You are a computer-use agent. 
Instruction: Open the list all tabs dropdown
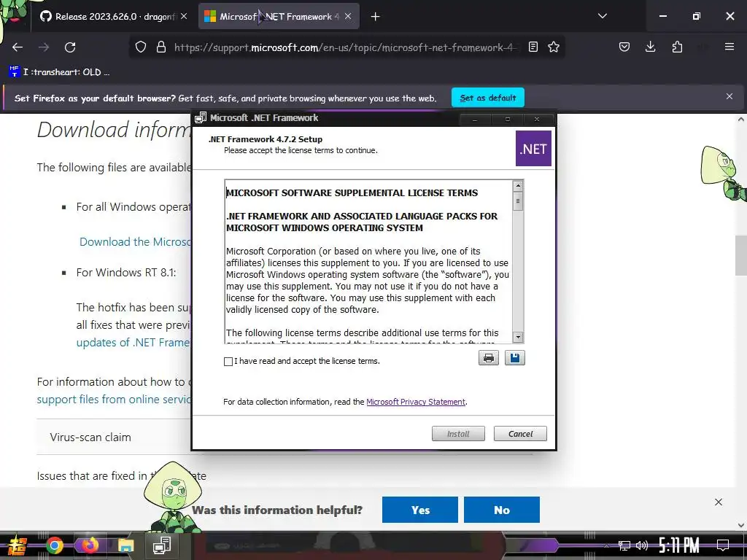(x=602, y=16)
